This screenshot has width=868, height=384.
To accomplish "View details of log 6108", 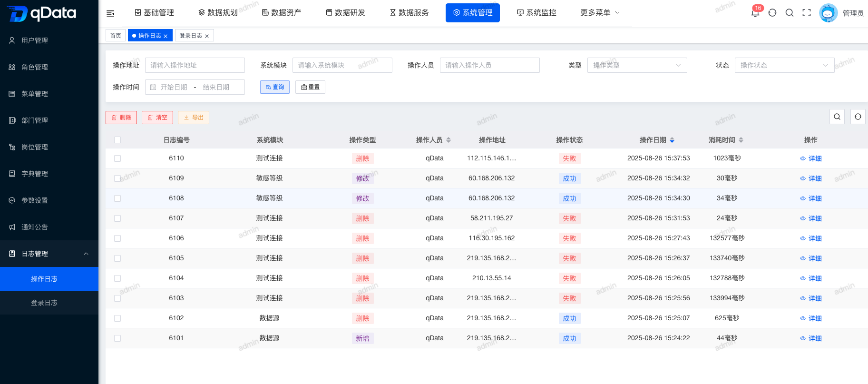I will coord(811,198).
